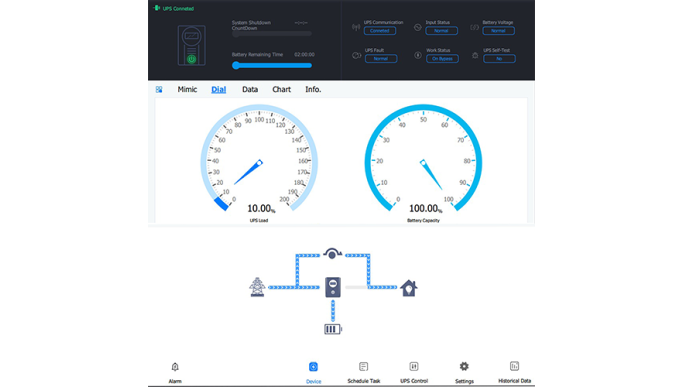Open the Schedule Task icon
Image resolution: width=683 pixels, height=387 pixels.
[x=363, y=367]
